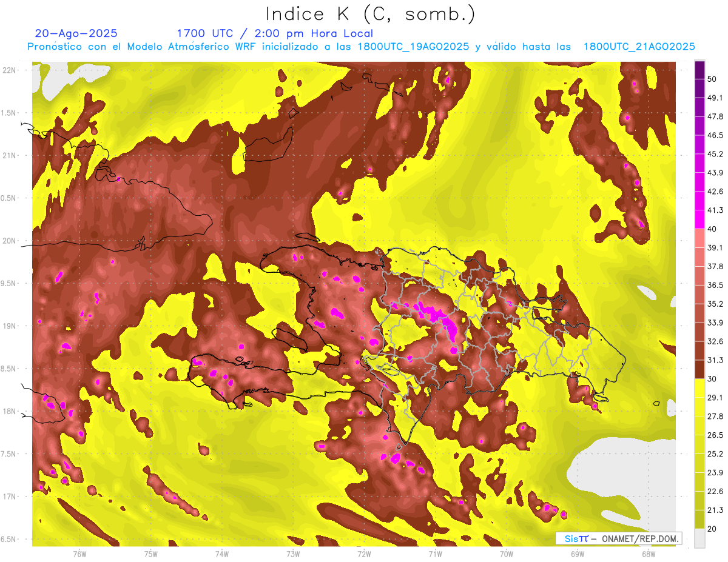Screen dimensions: 728x562
Task: Click the longitude axis label "69W"
Action: click(x=578, y=554)
